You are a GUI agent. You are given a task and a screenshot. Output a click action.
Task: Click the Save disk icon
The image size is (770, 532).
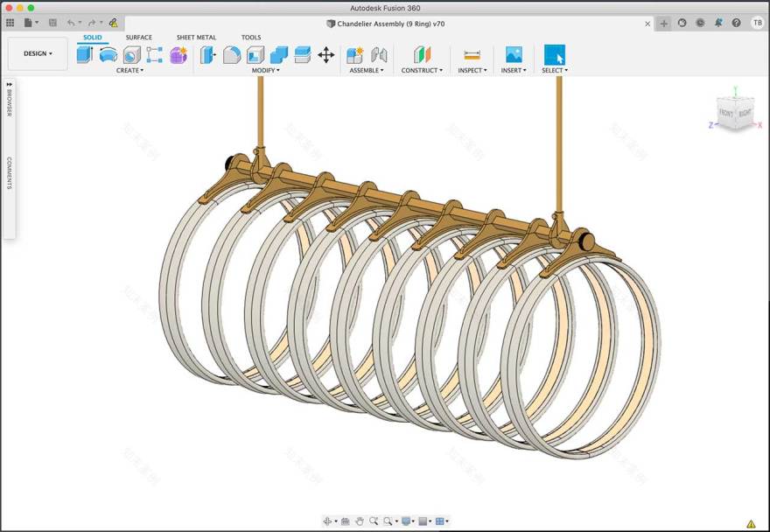pos(52,23)
